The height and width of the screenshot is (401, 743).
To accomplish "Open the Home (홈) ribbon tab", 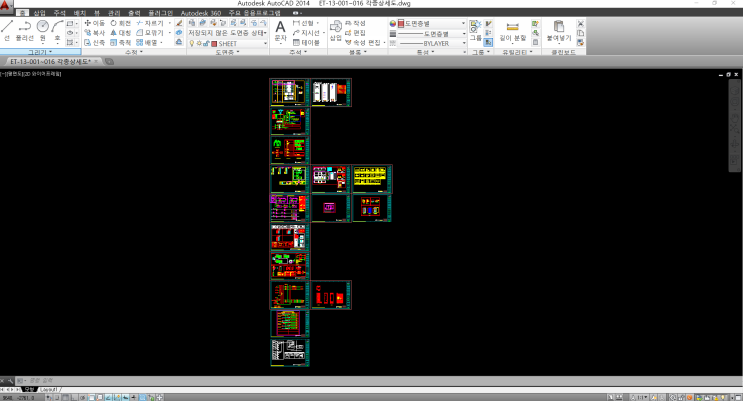I will click(x=22, y=13).
